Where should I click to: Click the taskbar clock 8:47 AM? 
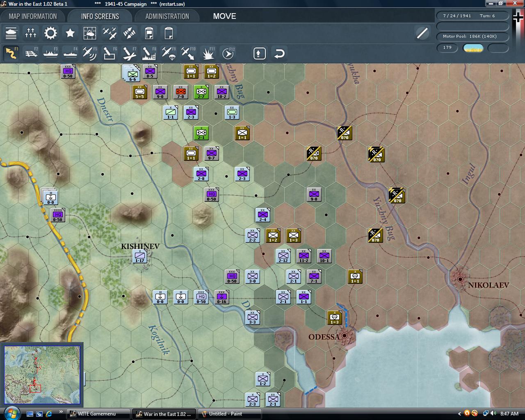(x=509, y=413)
